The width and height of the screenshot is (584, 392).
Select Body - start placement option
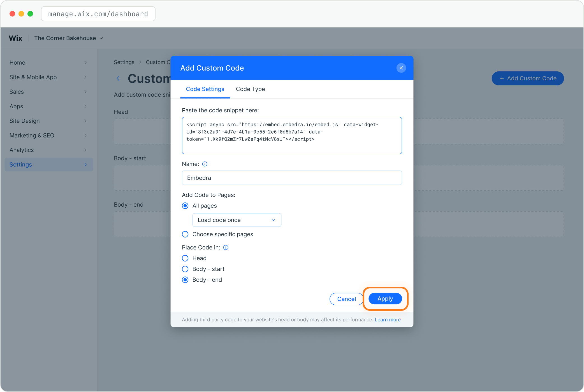pos(185,269)
